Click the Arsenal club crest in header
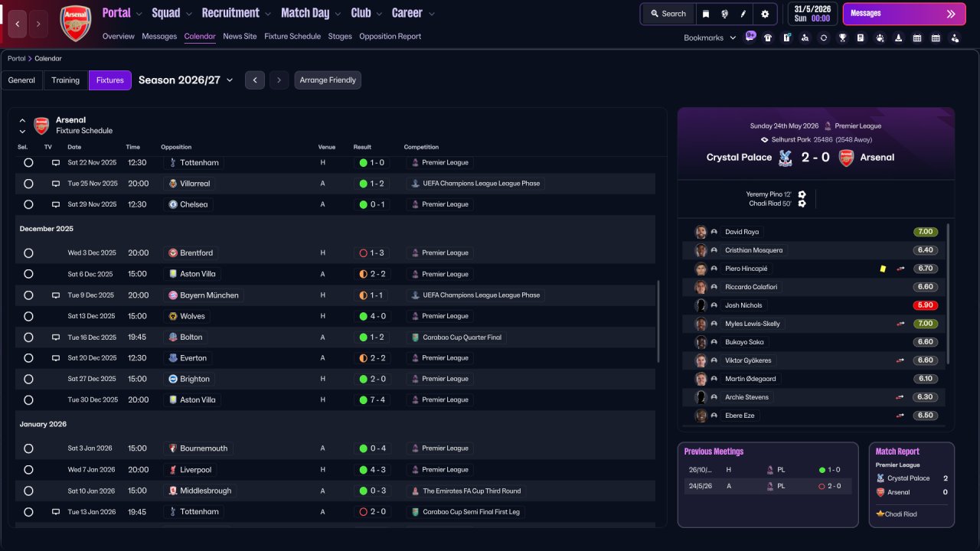The image size is (980, 551). click(x=75, y=23)
